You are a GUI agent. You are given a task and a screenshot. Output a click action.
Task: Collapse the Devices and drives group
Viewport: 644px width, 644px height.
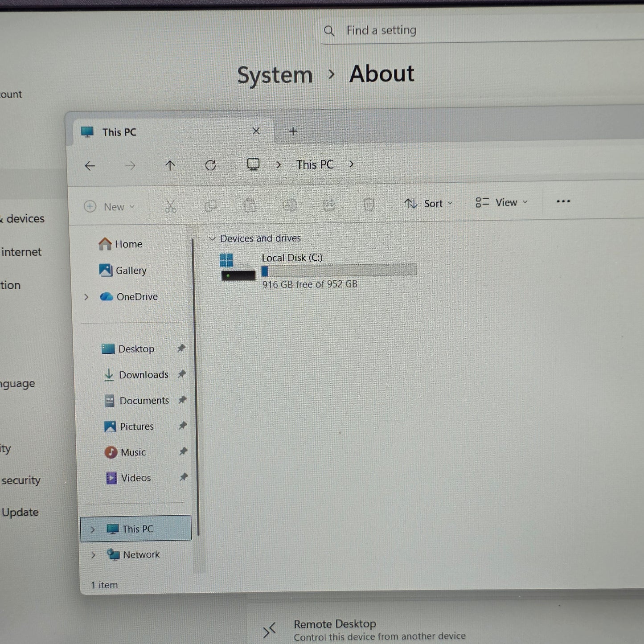212,239
